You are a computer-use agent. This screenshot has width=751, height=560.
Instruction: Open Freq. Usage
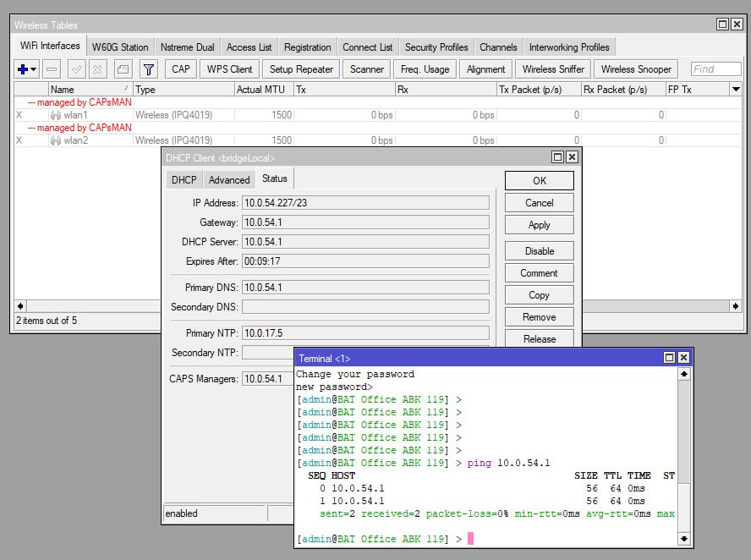[x=425, y=69]
